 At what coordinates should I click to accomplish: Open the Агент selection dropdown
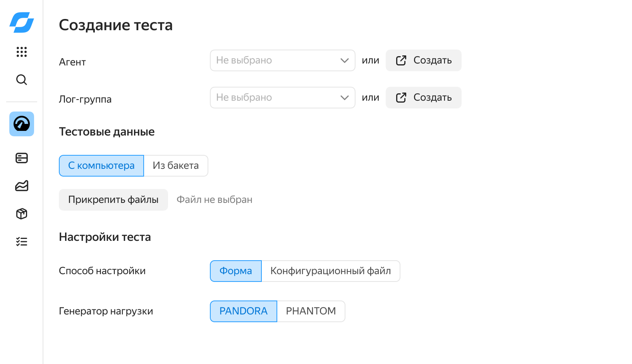pos(282,60)
